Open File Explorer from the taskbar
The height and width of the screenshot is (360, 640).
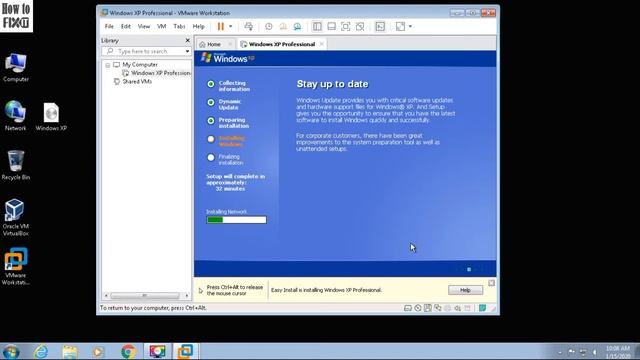(70, 352)
